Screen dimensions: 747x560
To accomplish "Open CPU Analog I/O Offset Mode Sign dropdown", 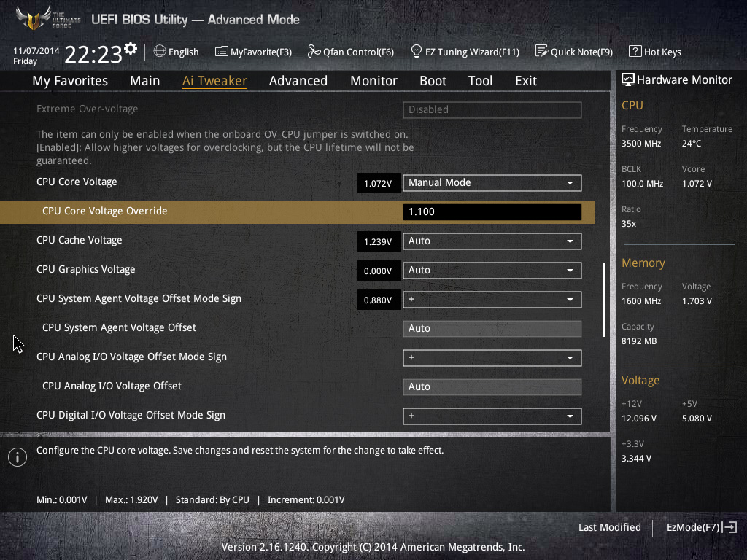I will pos(492,357).
